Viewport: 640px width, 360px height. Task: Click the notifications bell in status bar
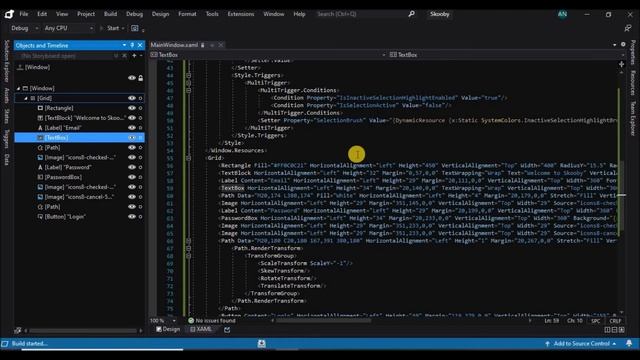tap(629, 344)
